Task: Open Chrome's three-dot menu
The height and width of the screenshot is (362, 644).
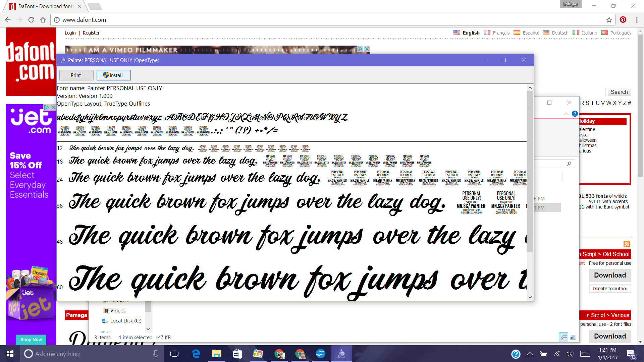Action: point(637,20)
